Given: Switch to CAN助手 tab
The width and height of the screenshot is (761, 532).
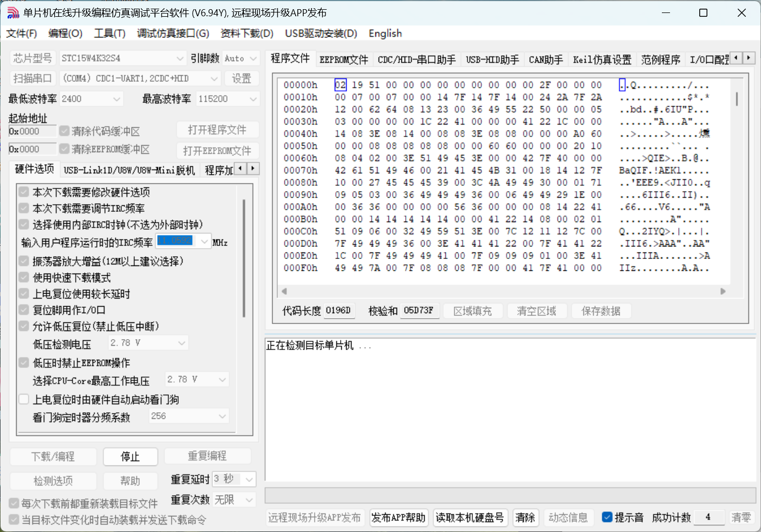Looking at the screenshot, I should coord(546,60).
